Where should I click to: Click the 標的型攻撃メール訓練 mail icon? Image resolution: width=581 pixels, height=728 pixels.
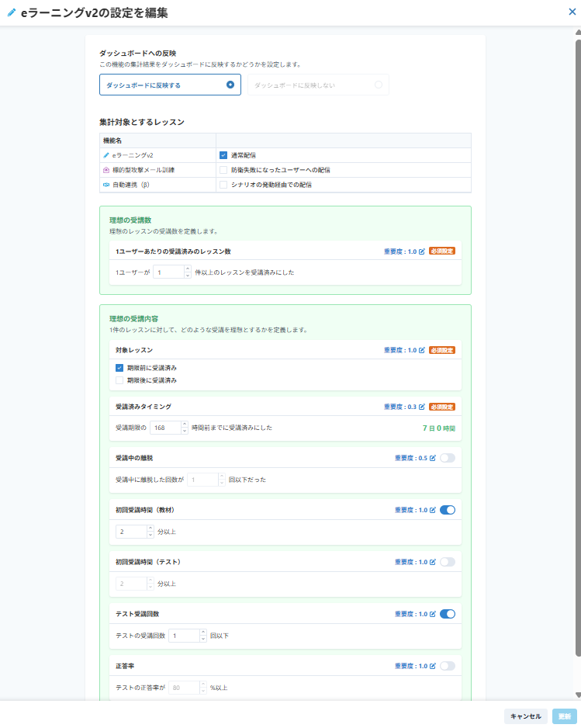tap(106, 170)
